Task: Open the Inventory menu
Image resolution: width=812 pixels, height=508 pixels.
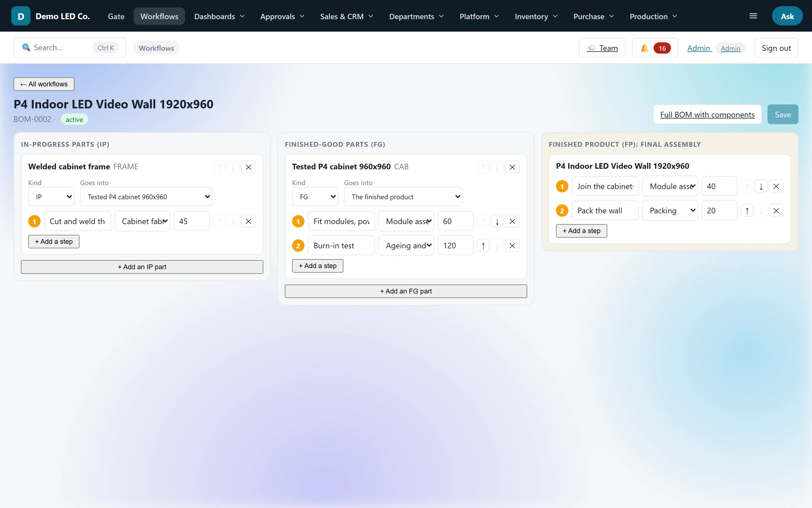Action: pos(536,16)
